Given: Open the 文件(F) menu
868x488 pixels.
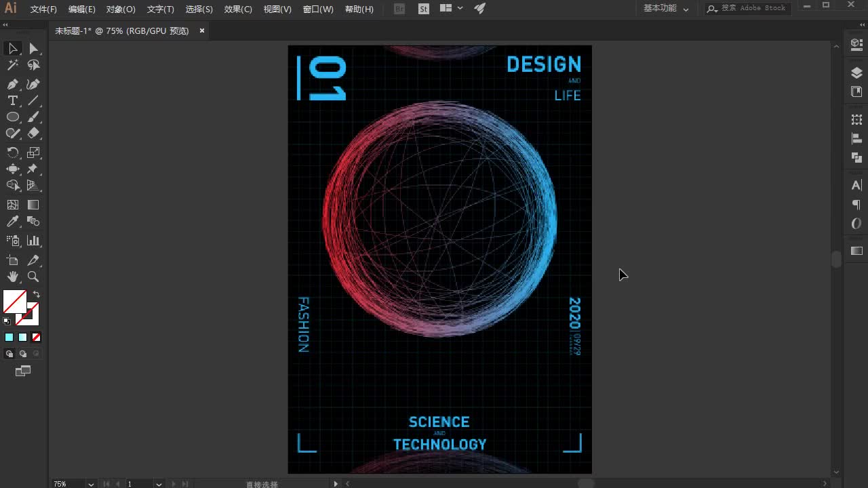Looking at the screenshot, I should click(43, 9).
